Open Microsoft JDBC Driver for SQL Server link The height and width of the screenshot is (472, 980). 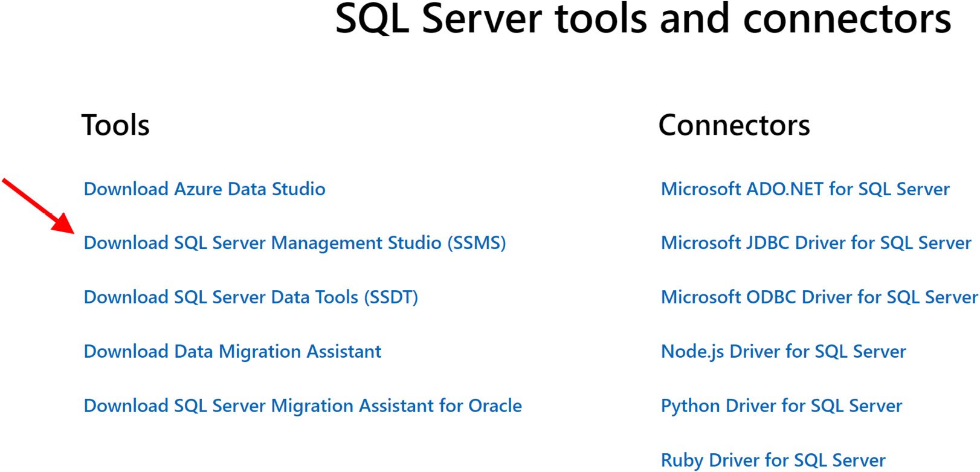click(x=816, y=243)
